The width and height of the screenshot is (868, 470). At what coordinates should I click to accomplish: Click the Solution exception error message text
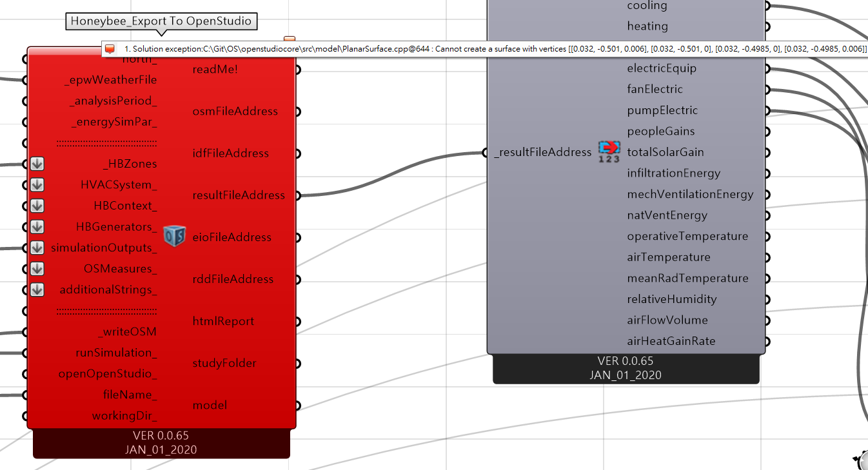tap(490, 49)
